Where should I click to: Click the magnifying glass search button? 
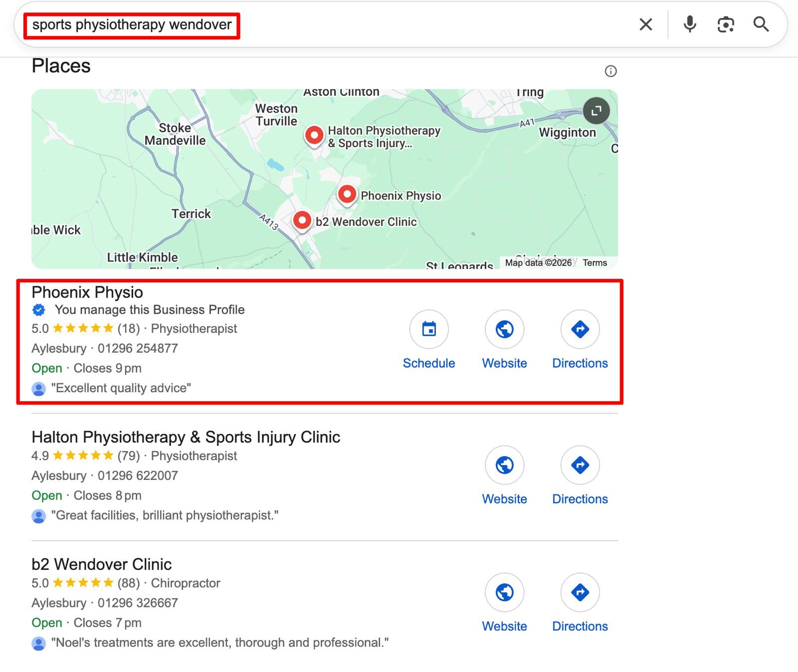(761, 24)
